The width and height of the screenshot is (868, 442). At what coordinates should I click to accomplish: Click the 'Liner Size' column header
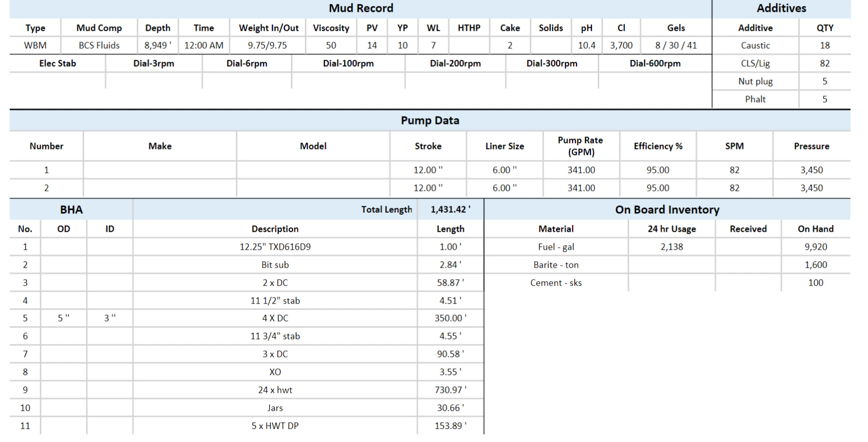point(504,146)
